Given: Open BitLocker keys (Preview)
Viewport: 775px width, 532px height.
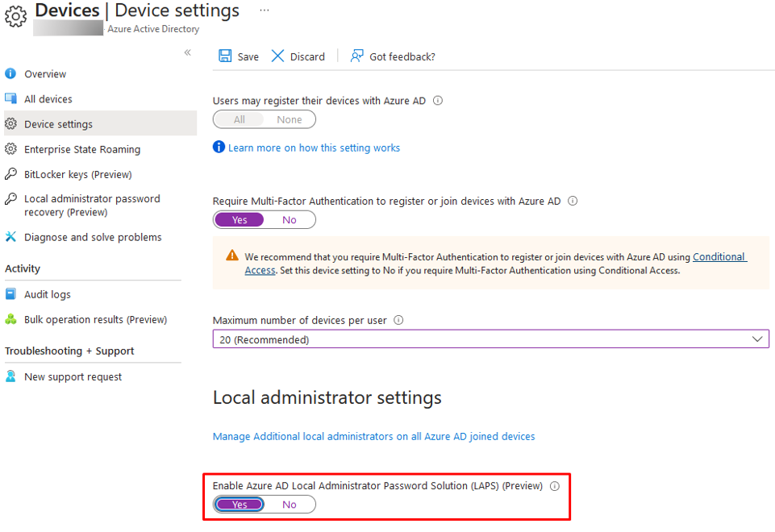Looking at the screenshot, I should (78, 174).
